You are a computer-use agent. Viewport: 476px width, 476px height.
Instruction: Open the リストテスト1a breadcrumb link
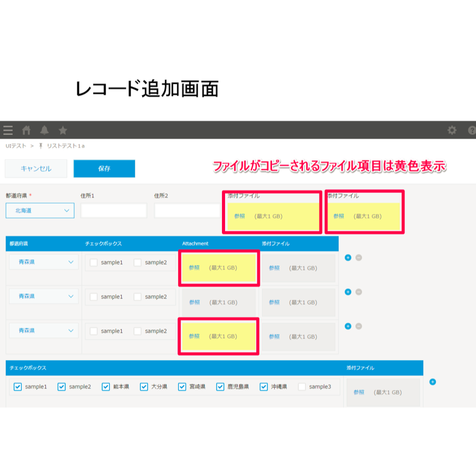[66, 146]
